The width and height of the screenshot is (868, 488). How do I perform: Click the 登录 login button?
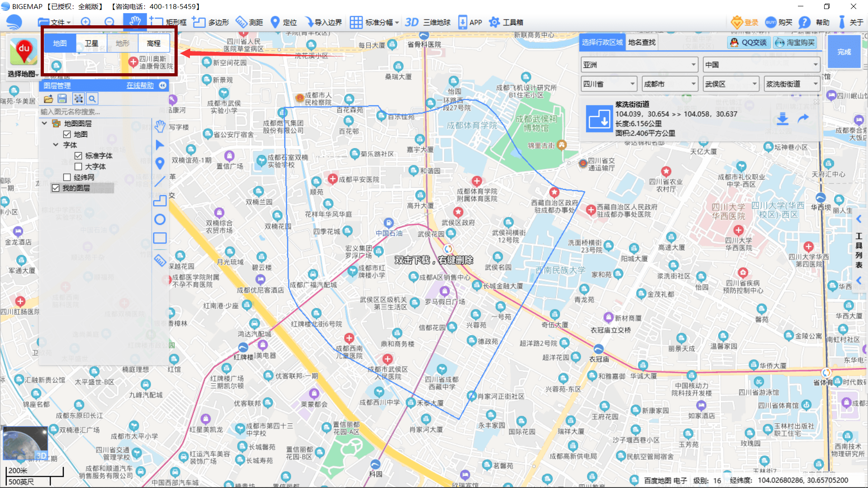tap(745, 22)
